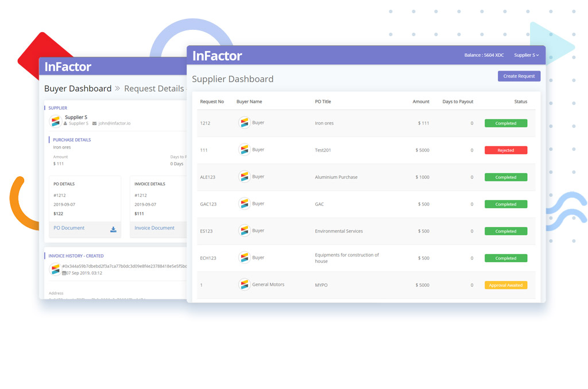588x389 pixels.
Task: Click request number ALE123
Action: (208, 177)
